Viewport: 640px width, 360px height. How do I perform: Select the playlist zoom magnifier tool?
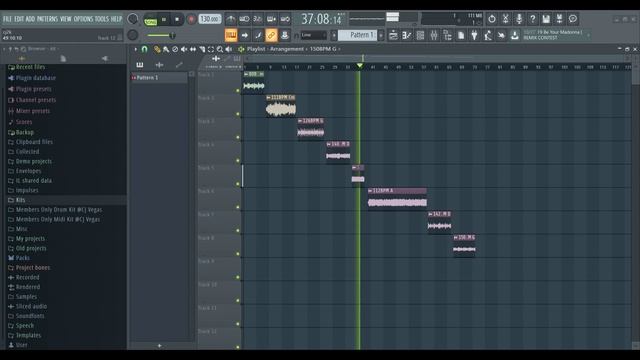point(220,49)
